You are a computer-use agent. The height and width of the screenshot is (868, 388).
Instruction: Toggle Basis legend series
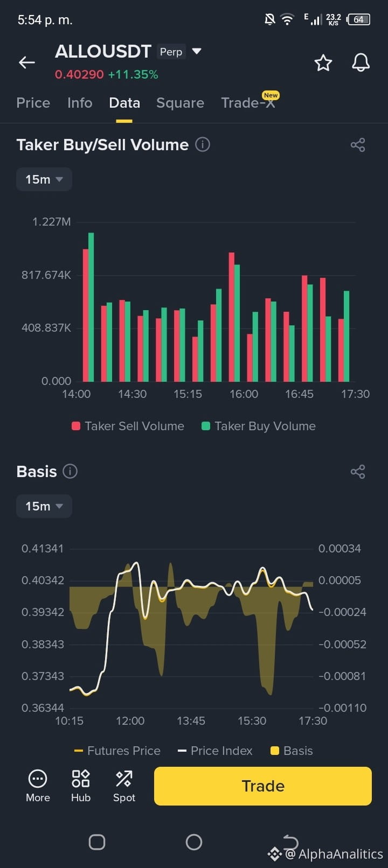(292, 751)
